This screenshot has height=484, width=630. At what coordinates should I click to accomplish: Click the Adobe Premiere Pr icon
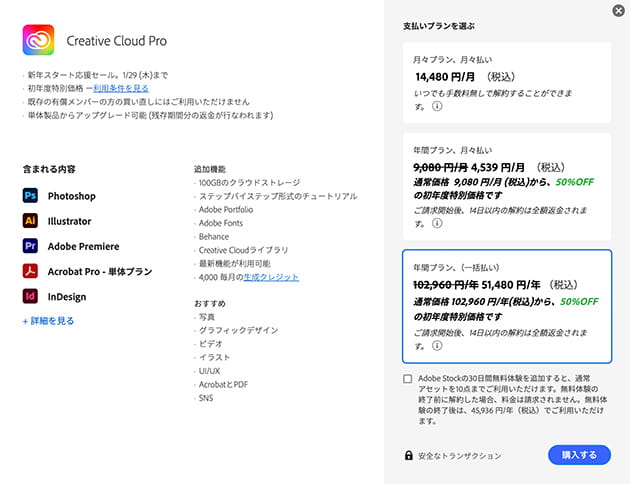pos(30,246)
